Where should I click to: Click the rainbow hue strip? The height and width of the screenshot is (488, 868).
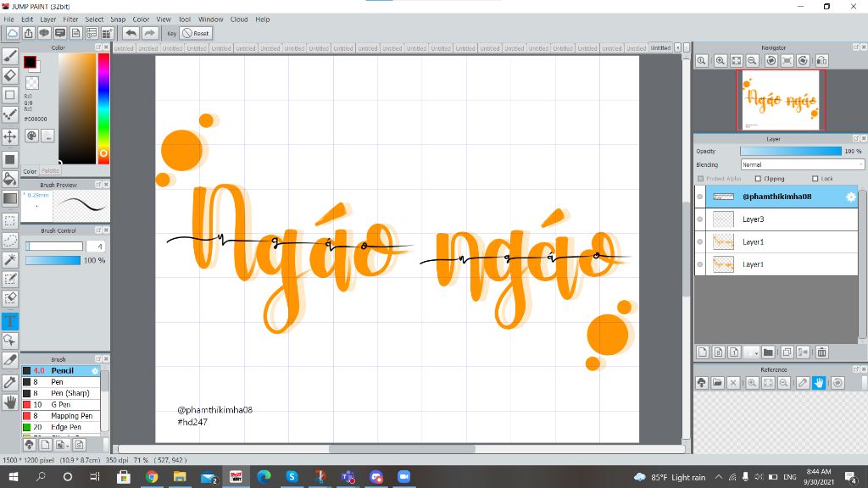(103, 108)
